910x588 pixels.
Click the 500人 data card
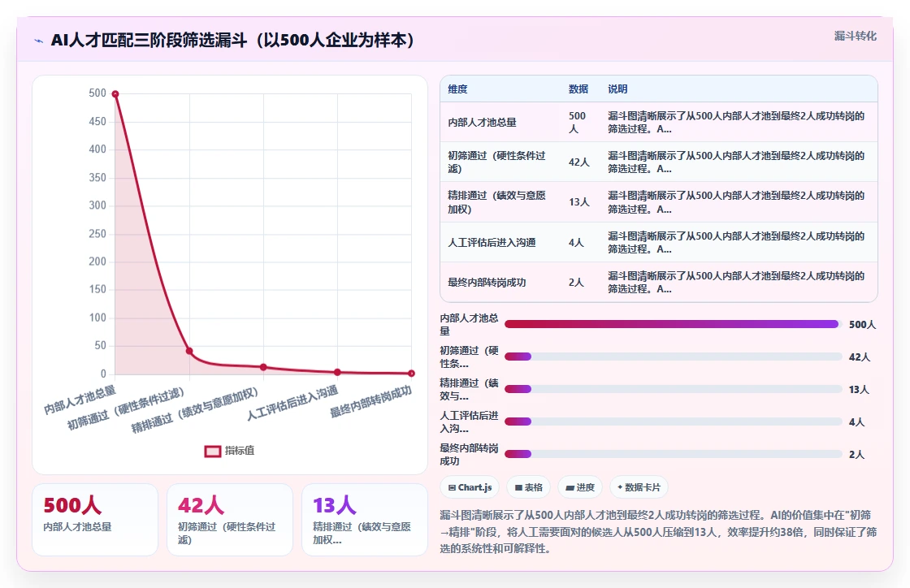(x=95, y=520)
